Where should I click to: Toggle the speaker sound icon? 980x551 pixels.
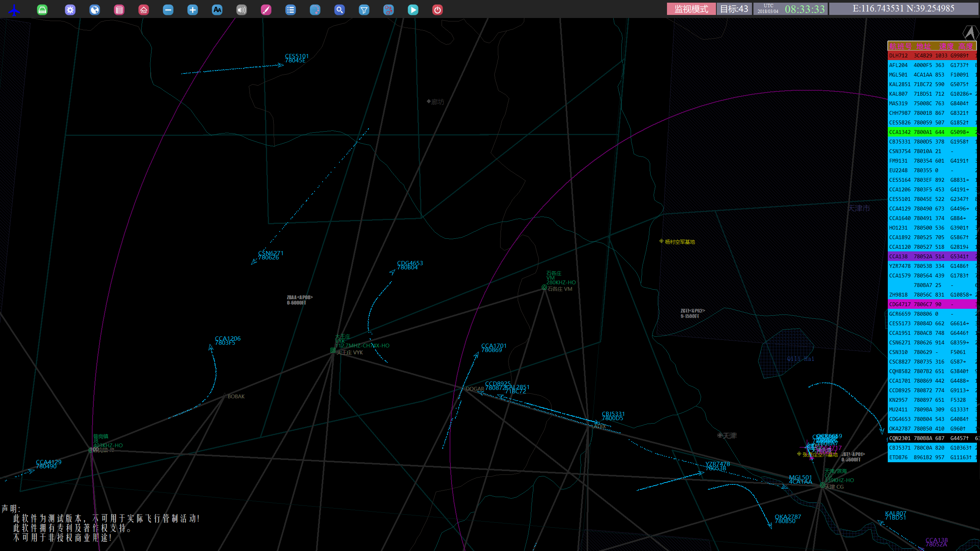(x=241, y=10)
